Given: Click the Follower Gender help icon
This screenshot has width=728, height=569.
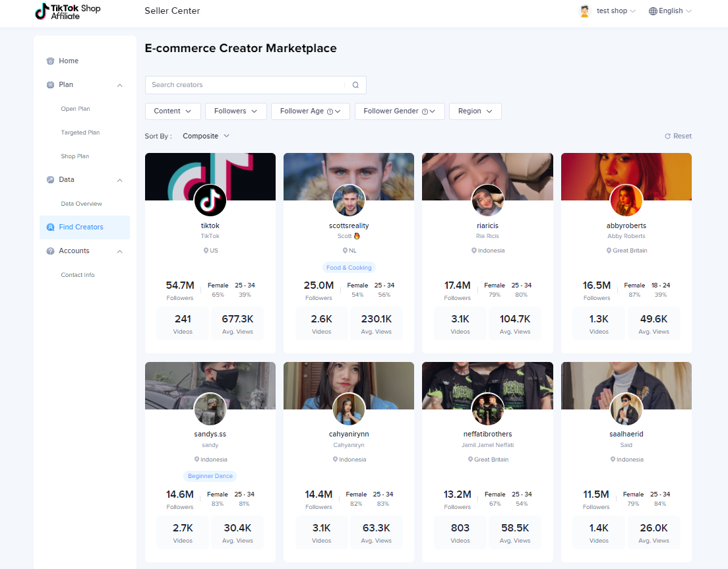Looking at the screenshot, I should pyautogui.click(x=425, y=111).
